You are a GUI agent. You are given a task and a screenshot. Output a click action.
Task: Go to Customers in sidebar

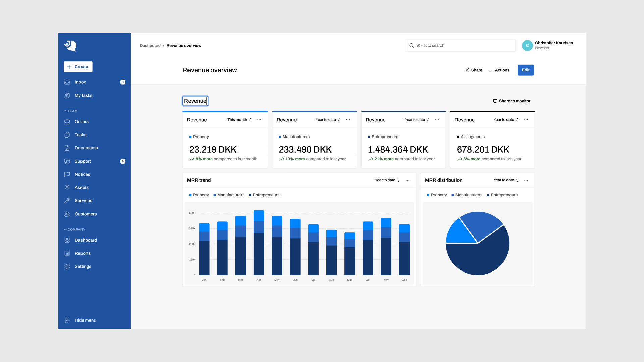(86, 214)
